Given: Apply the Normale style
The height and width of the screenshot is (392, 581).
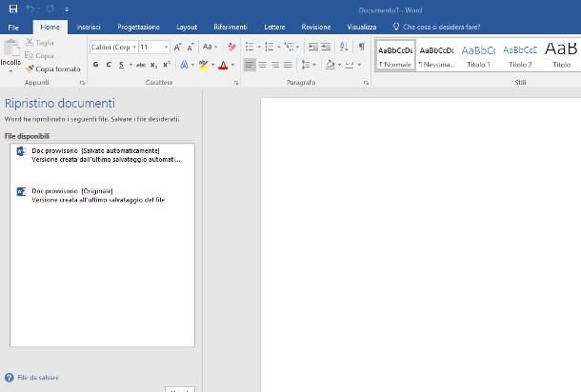Looking at the screenshot, I should coord(395,55).
